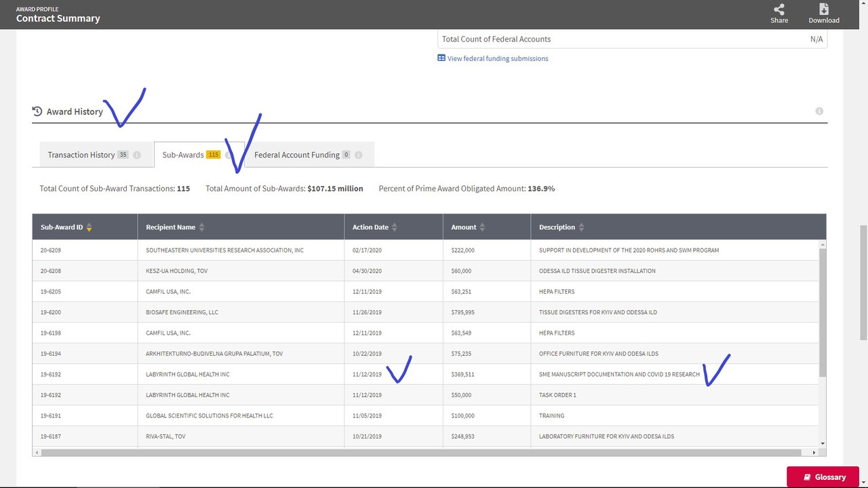
Task: Click Total Count of Federal Accounts row
Action: [632, 39]
